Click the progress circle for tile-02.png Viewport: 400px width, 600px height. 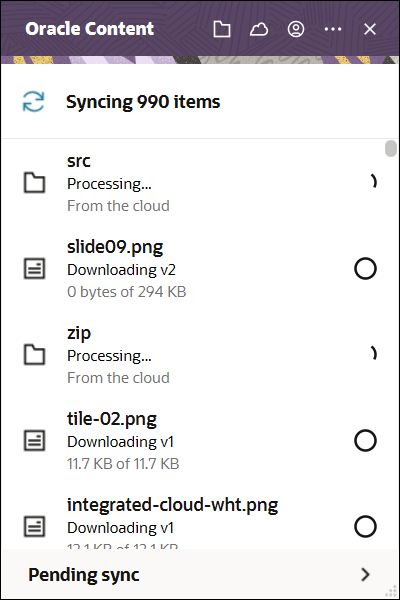[365, 440]
